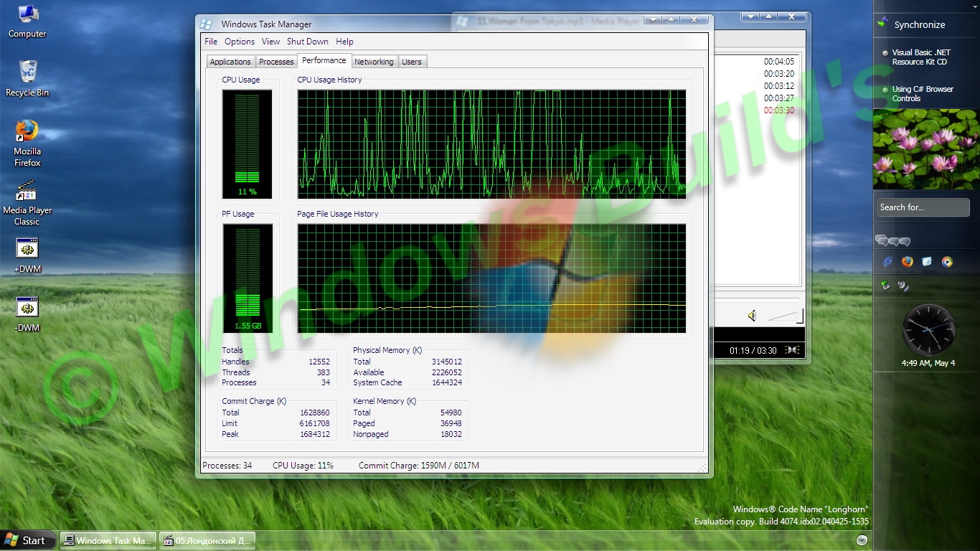The image size is (980, 551).
Task: Launch Firefox from sidebar quick launch
Action: click(x=907, y=262)
